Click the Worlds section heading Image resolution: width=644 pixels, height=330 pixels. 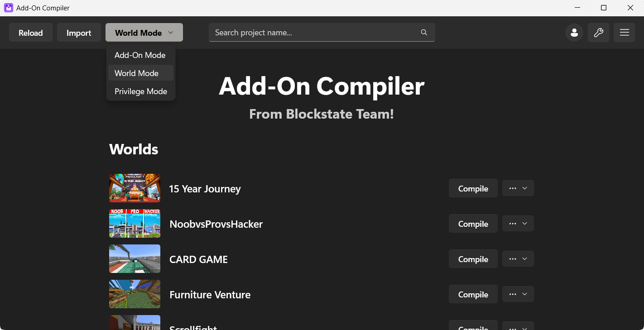[x=134, y=149]
